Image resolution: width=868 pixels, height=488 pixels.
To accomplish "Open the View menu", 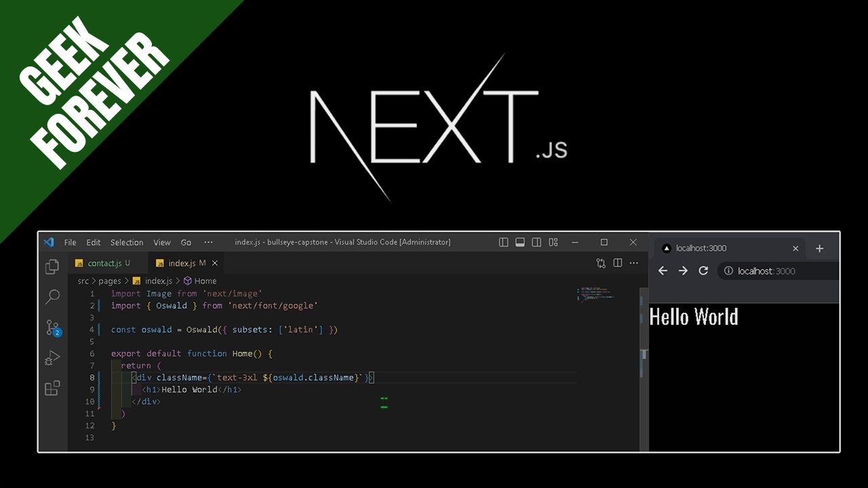I will pos(162,242).
